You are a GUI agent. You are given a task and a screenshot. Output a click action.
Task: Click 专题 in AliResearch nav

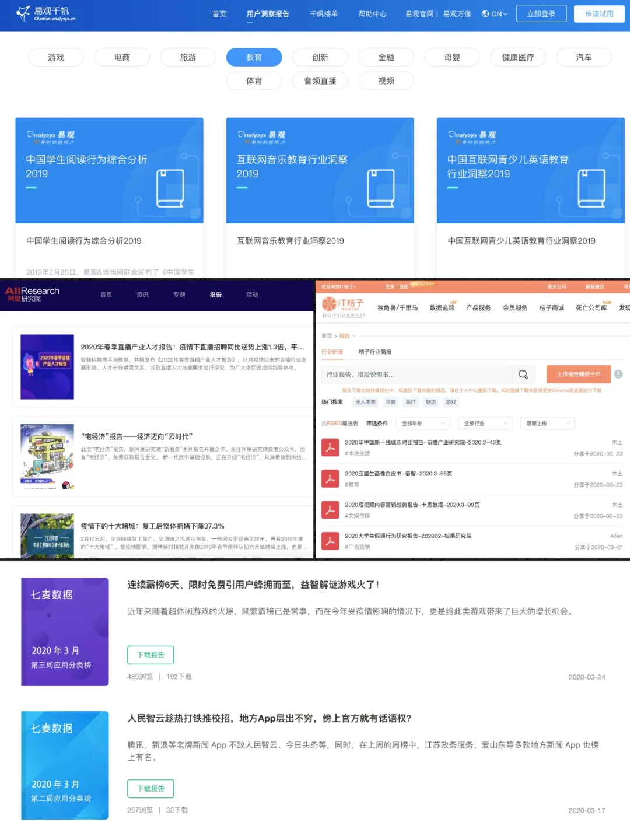coord(179,295)
